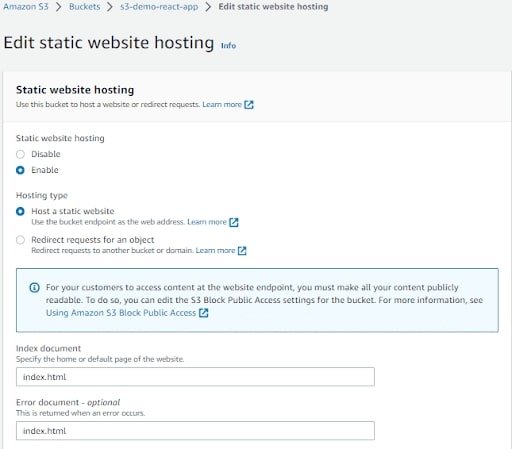Go to Buckets breadcrumb link
The height and width of the screenshot is (449, 512).
(x=84, y=7)
